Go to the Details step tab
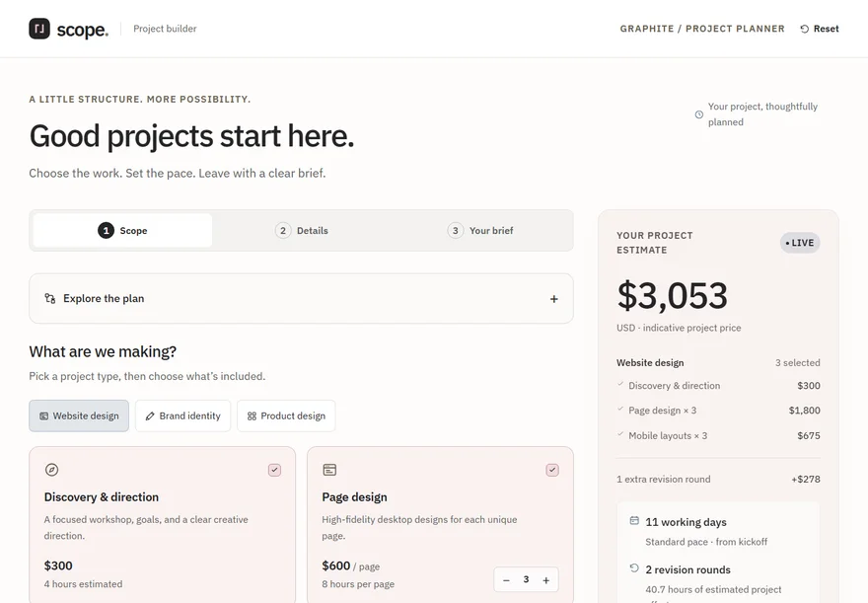Viewport: 868px width, 603px height. (301, 230)
